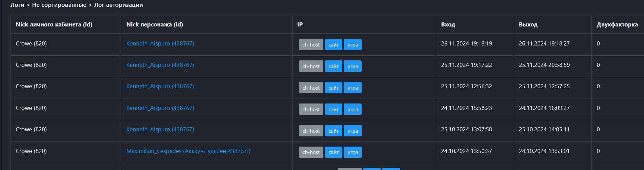The width and height of the screenshot is (644, 170).
Task: Open Не сортированные breadcrumb item
Action: click(59, 5)
